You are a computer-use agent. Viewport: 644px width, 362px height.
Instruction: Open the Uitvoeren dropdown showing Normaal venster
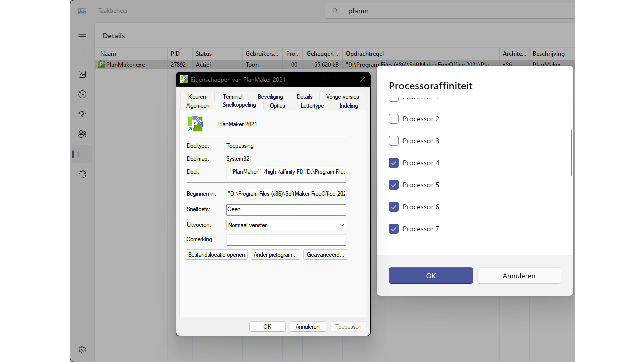286,225
